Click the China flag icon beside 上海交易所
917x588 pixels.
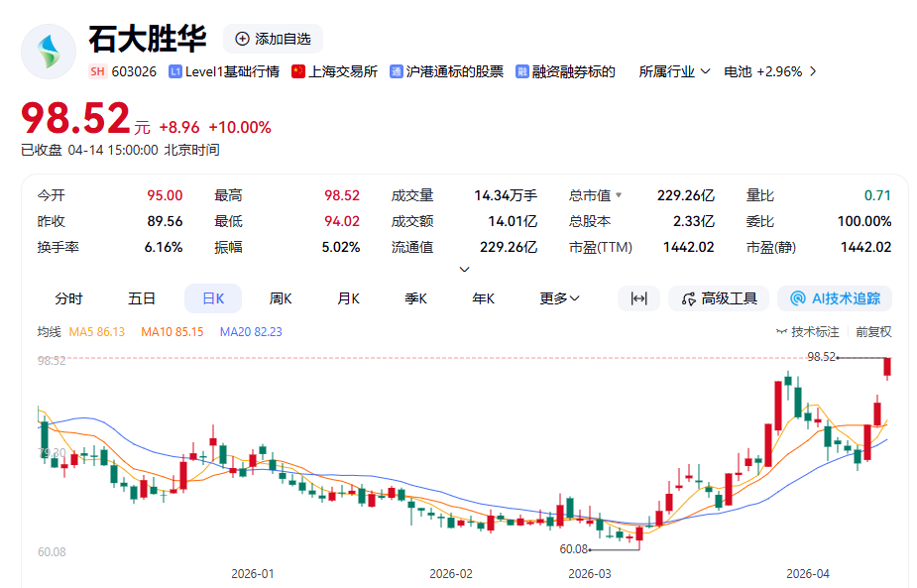298,71
